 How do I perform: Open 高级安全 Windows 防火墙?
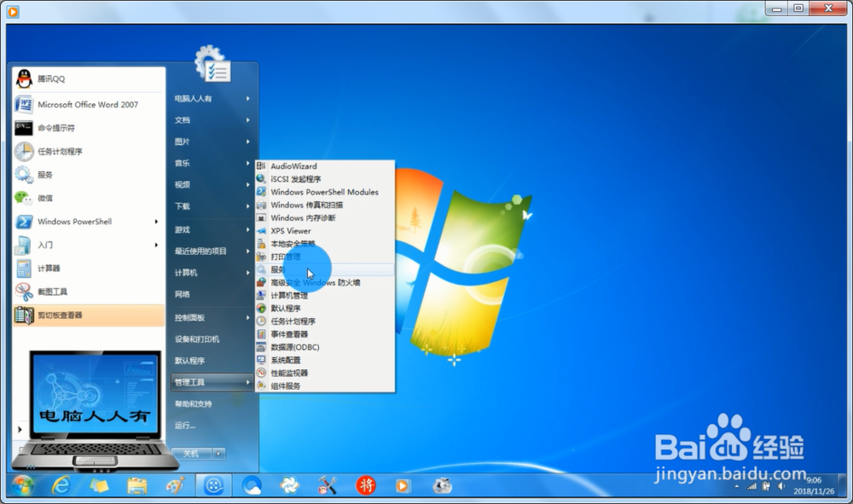(325, 283)
